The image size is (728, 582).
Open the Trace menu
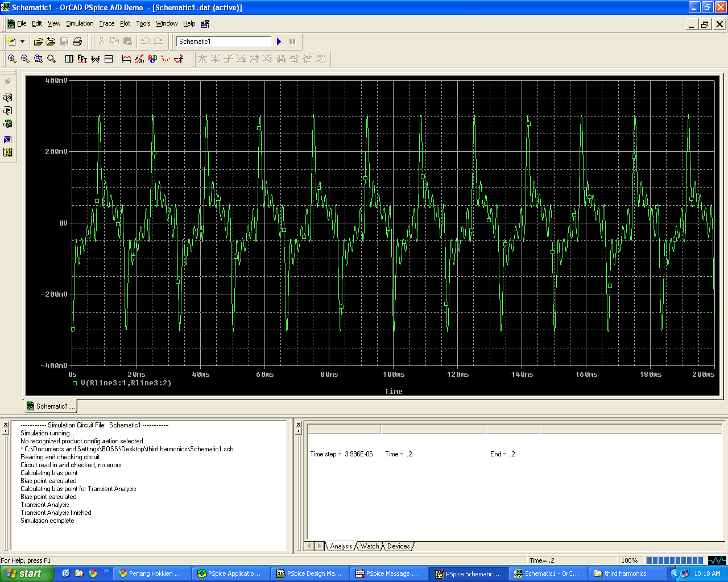tap(107, 23)
